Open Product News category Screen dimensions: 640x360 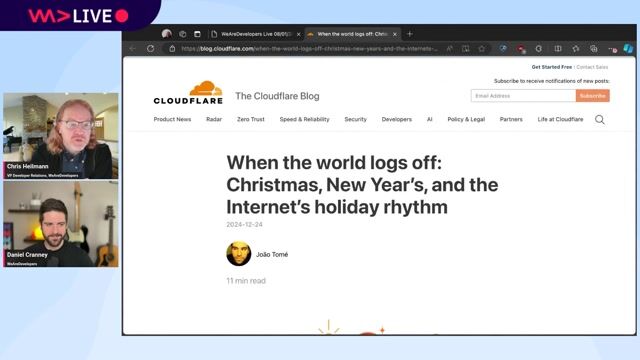172,119
